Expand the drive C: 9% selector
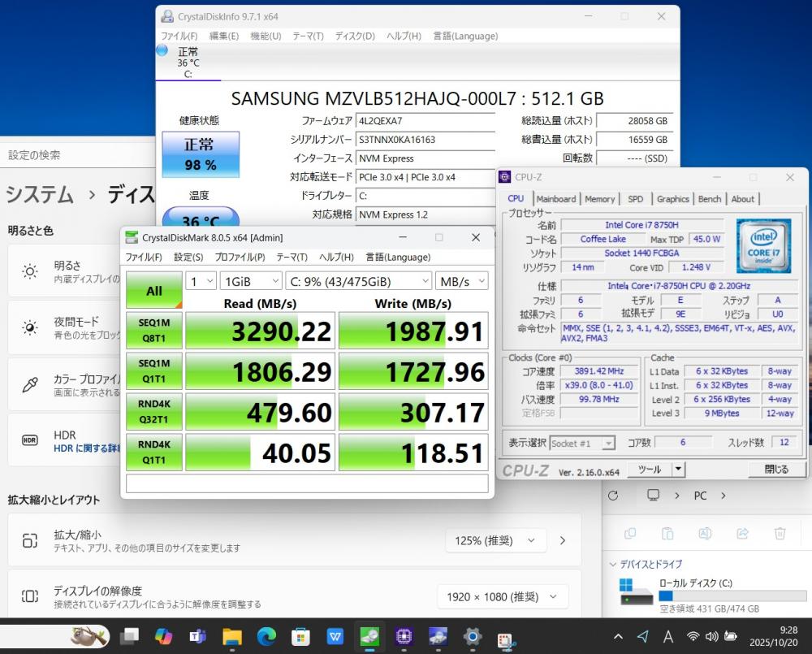 point(359,282)
